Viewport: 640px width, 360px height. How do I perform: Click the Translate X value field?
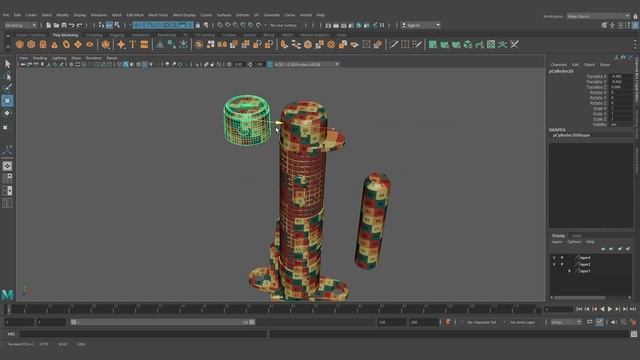(620, 76)
